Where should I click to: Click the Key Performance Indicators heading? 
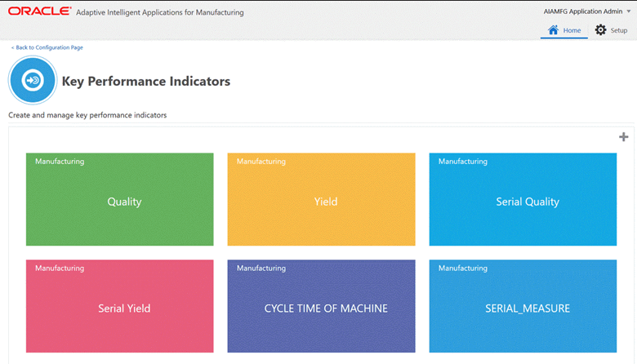click(x=146, y=82)
